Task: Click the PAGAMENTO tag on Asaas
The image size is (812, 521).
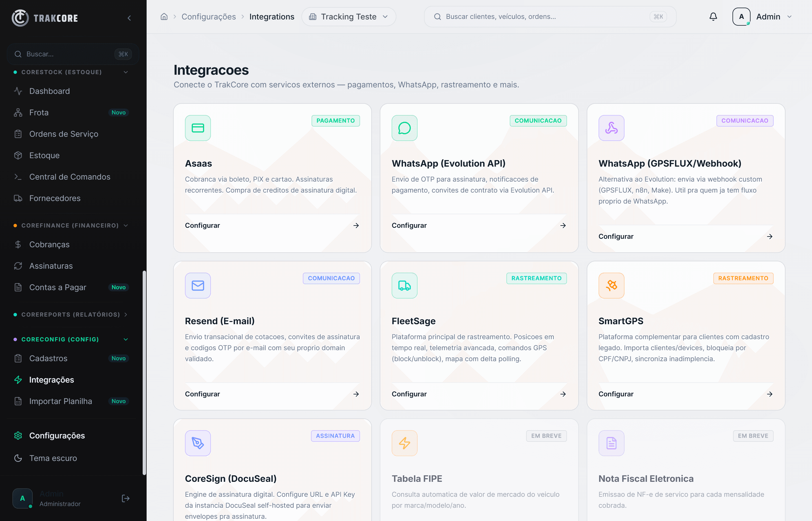Action: pos(335,121)
